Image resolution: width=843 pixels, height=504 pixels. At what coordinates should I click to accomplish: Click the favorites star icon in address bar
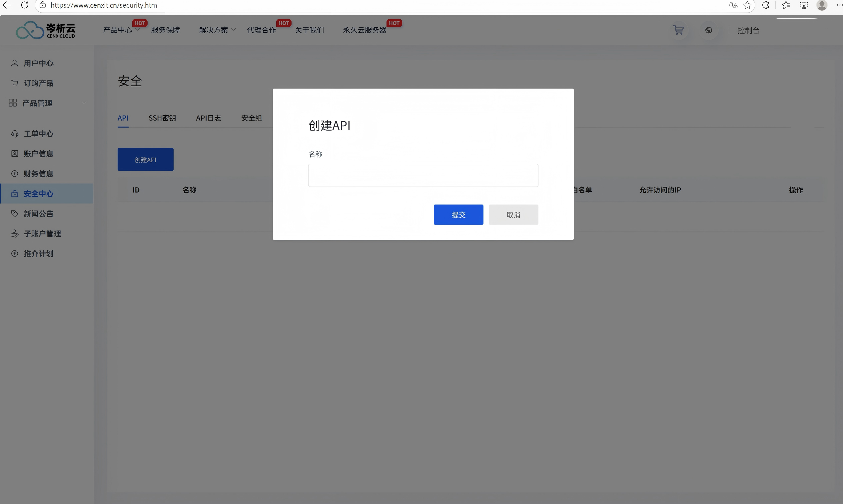click(747, 5)
